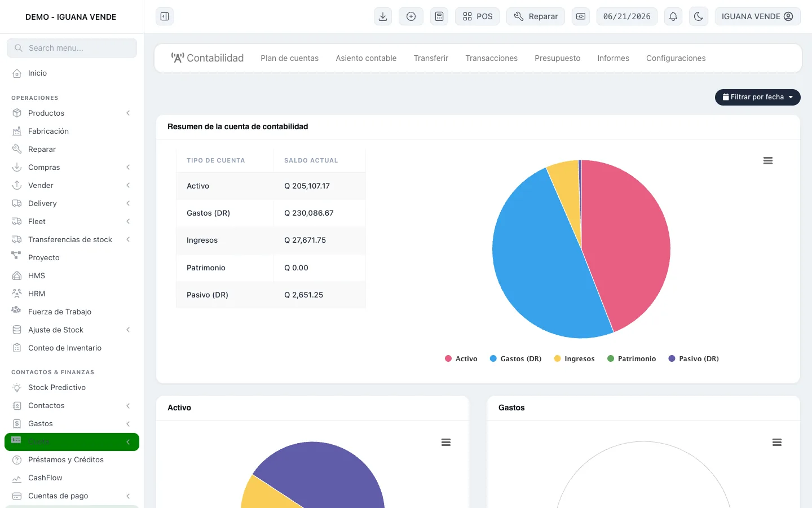Screen dimensions: 812x508
Task: Open the Informes tab
Action: [613, 58]
